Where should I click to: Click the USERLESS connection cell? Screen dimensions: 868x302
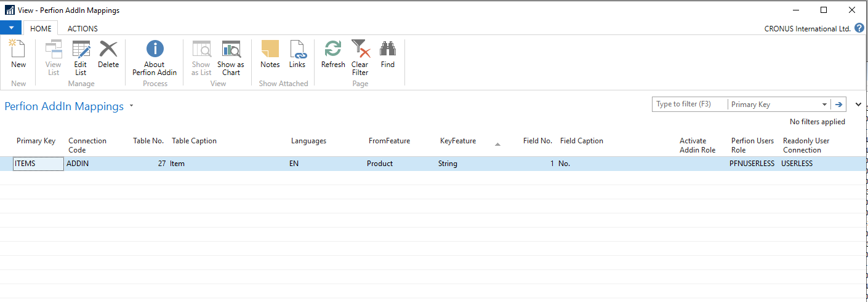[797, 164]
